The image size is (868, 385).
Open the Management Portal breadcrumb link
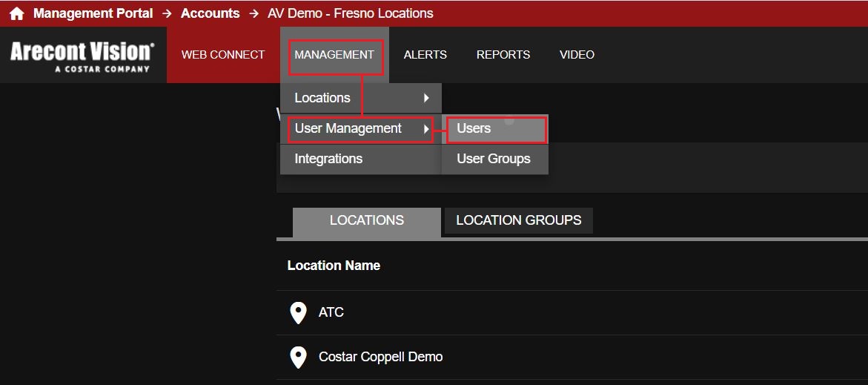[x=93, y=13]
